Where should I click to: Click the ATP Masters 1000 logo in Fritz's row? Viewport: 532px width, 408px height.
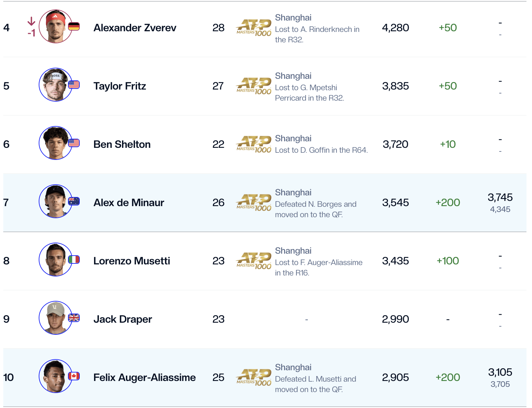pyautogui.click(x=254, y=86)
